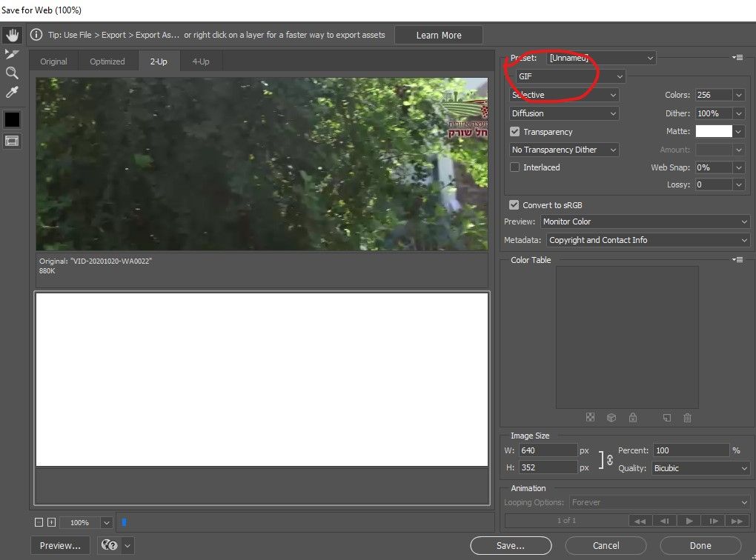
Task: Open the Diffusion dither dropdown
Action: (564, 113)
